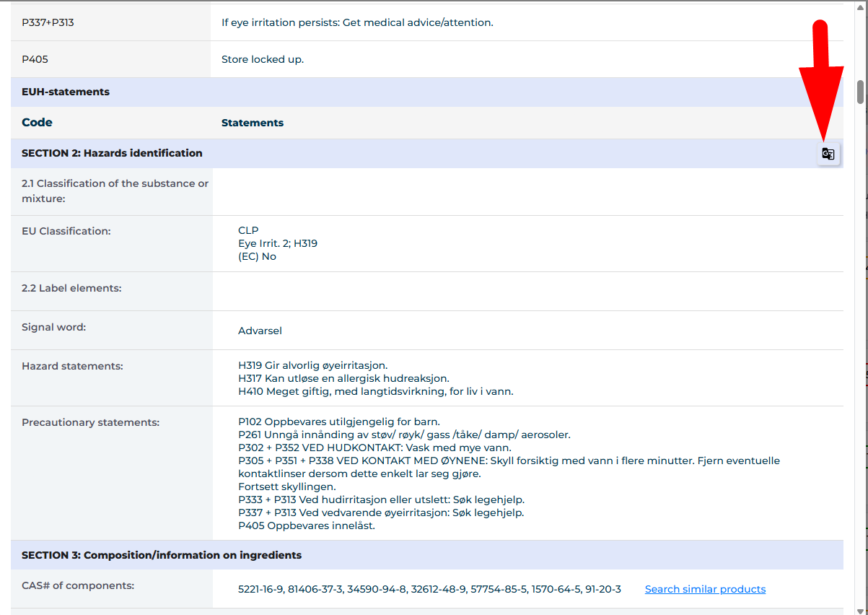The image size is (868, 615).
Task: Select the SECTION 2: Hazards identification header
Action: (112, 153)
